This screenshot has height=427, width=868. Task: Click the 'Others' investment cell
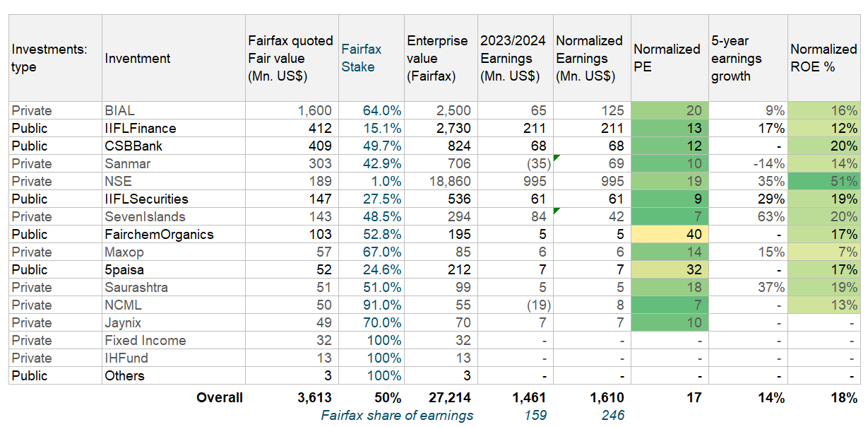pos(173,375)
